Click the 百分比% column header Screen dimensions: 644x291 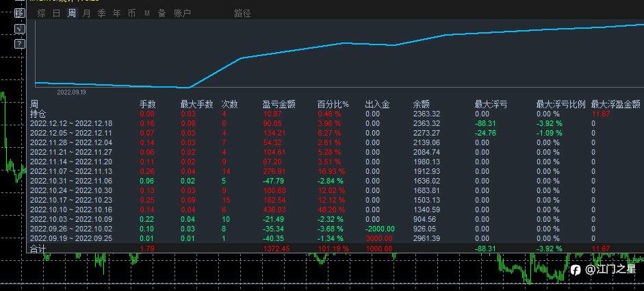333,104
